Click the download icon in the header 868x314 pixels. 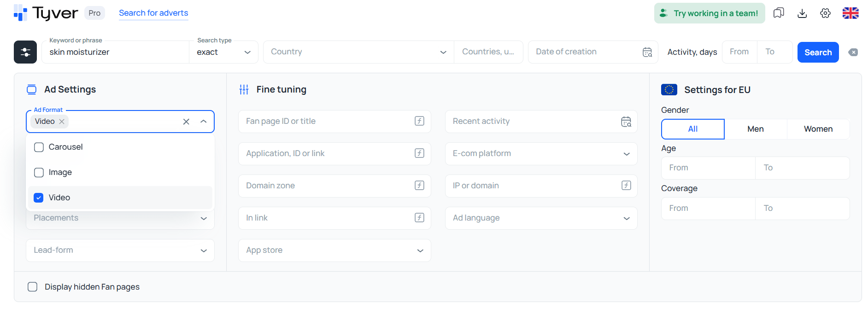tap(802, 13)
